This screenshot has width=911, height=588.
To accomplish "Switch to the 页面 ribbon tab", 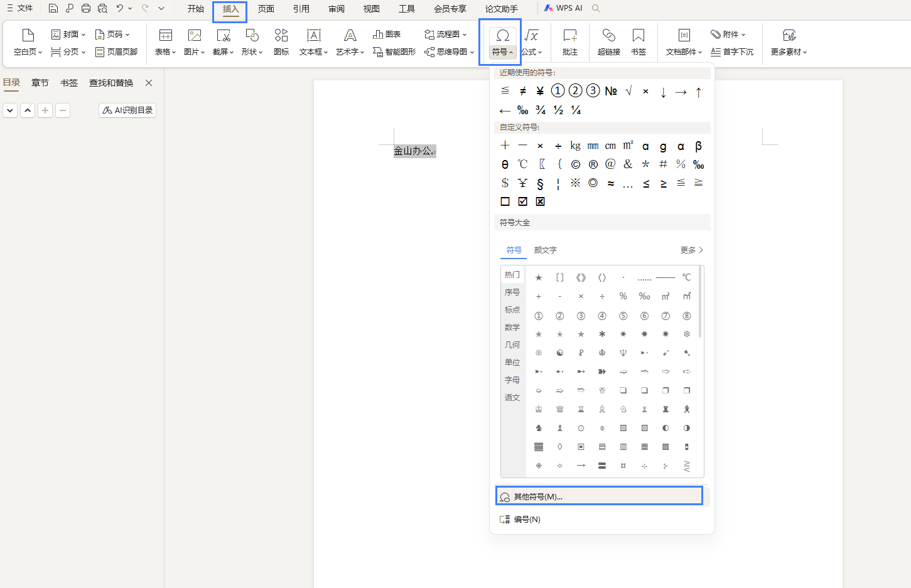I will click(266, 9).
